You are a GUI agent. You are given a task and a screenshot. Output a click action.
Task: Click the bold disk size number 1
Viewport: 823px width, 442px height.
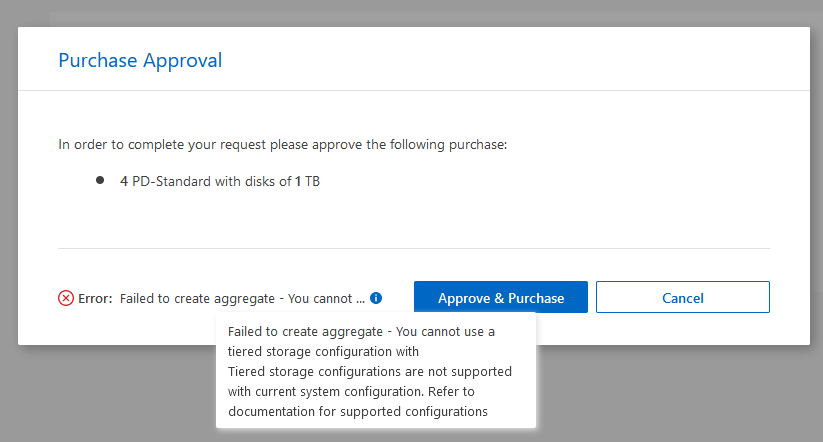click(x=298, y=181)
